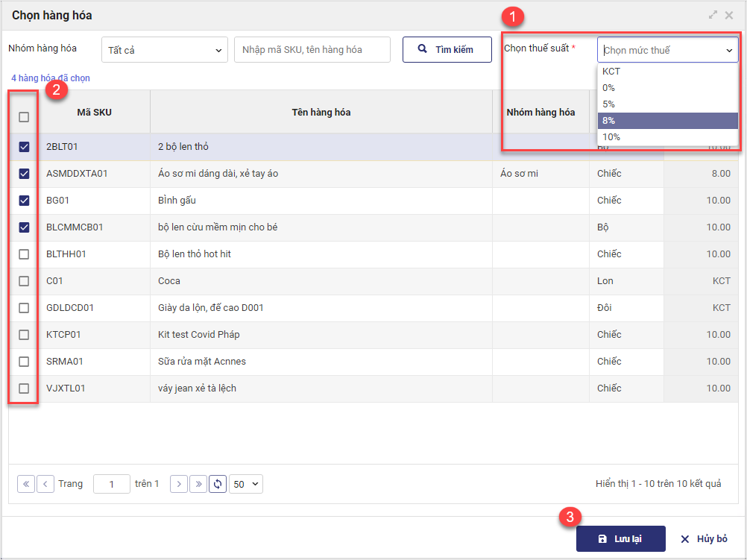Toggle the select-all header checkbox
This screenshot has width=747, height=560.
(x=24, y=117)
